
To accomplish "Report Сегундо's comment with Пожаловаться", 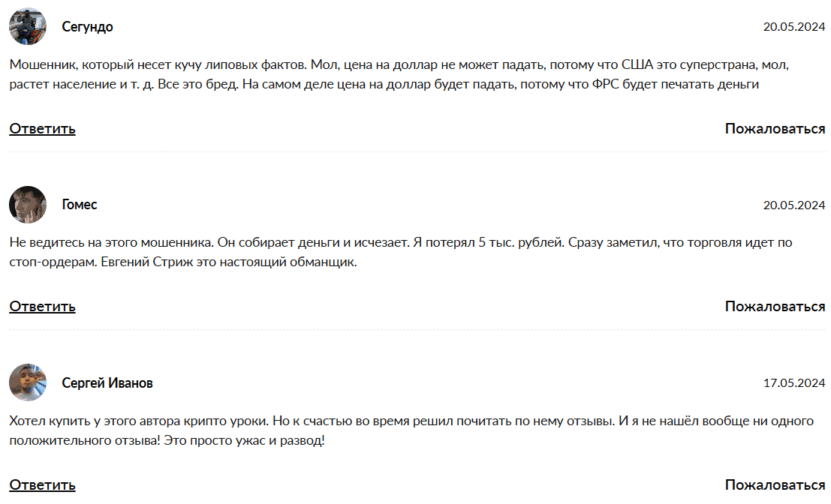I will click(x=775, y=128).
